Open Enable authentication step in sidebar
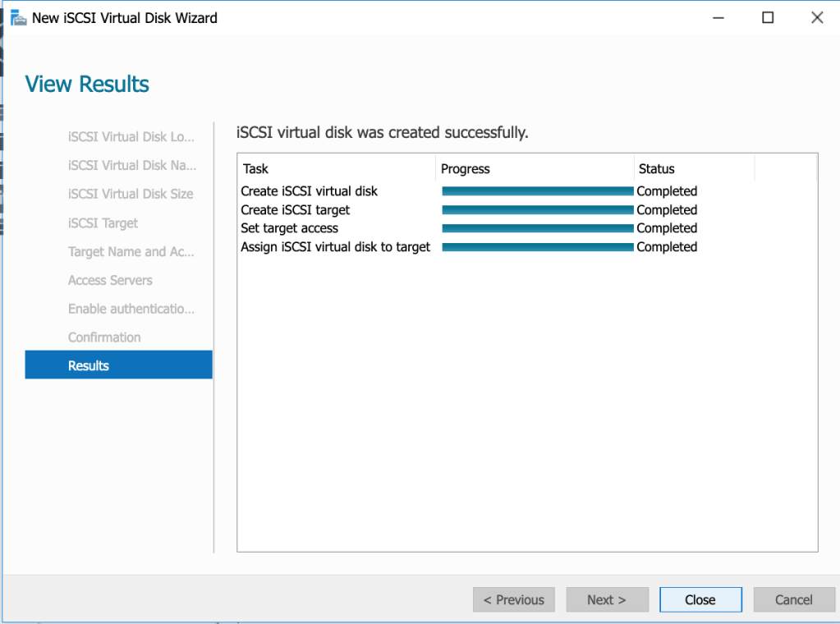840x624 pixels. coord(131,309)
